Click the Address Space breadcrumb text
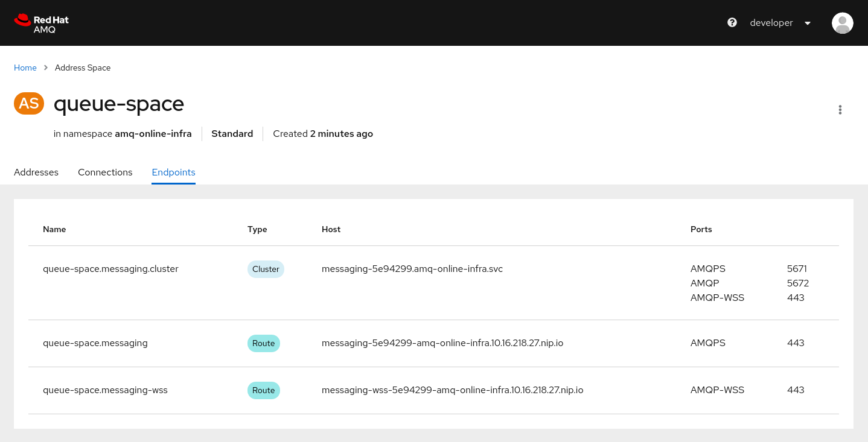 point(83,68)
